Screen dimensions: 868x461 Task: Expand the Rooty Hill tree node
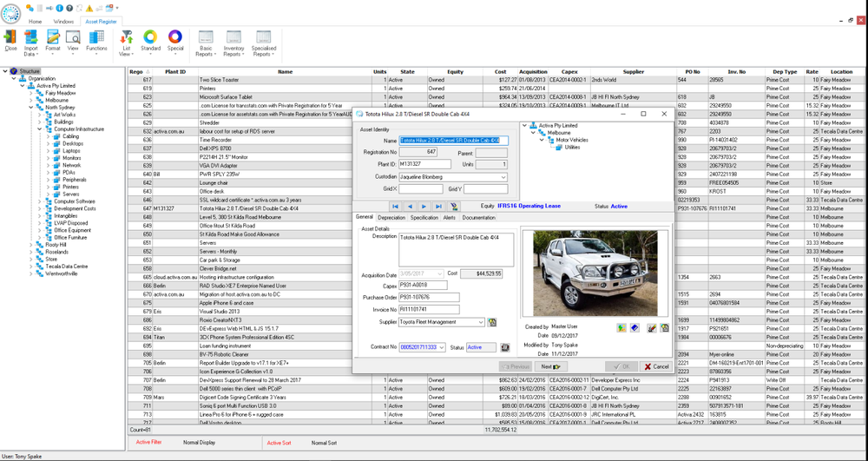[x=31, y=245]
